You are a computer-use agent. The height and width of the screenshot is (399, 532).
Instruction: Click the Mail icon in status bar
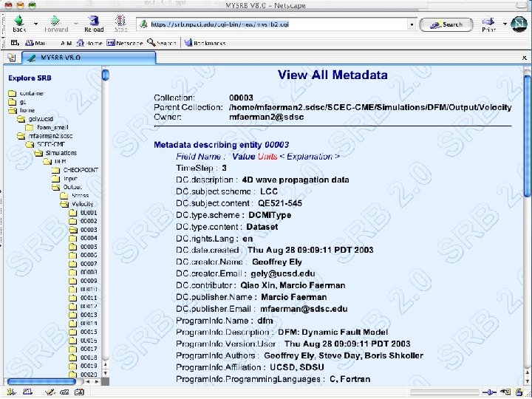click(28, 392)
